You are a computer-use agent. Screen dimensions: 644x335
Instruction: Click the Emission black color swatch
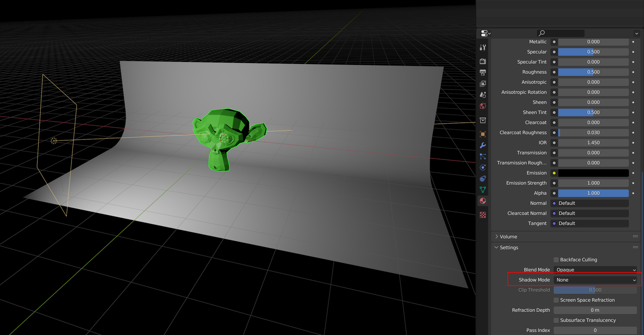pos(593,173)
